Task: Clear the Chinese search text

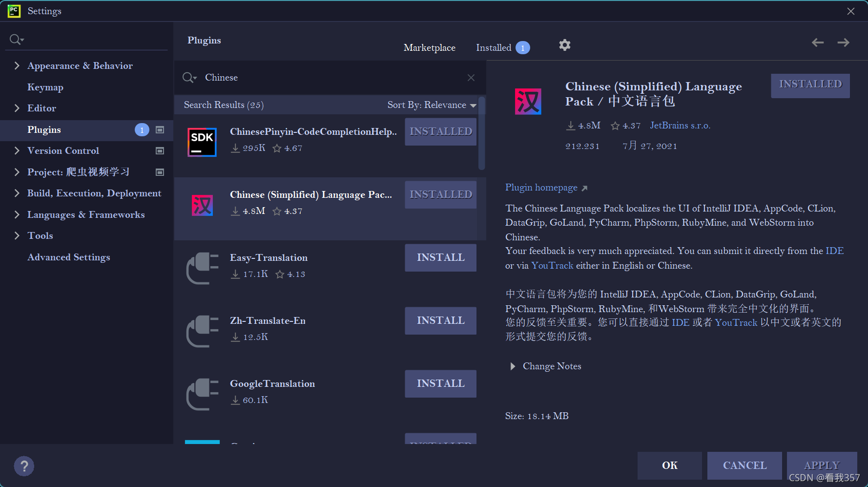Action: 471,78
